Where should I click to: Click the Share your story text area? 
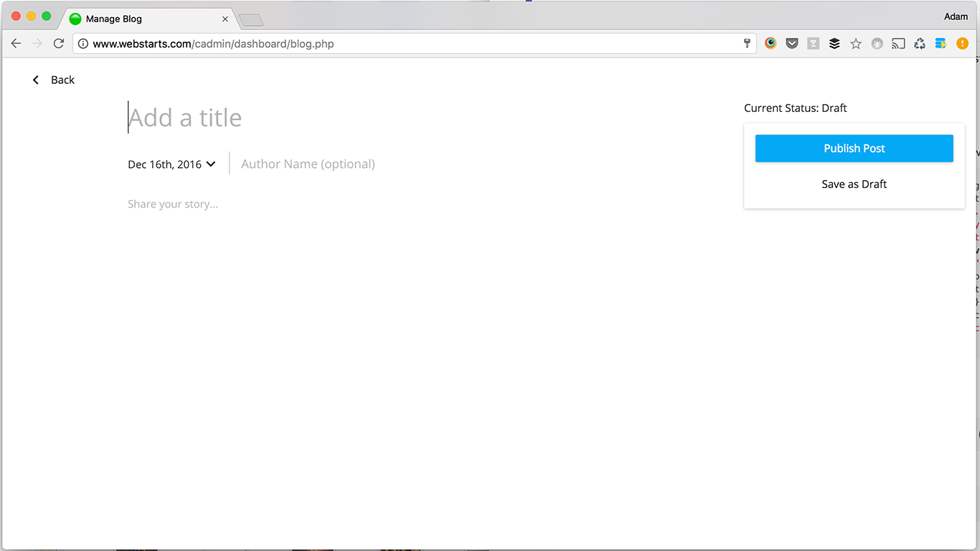[x=172, y=204]
